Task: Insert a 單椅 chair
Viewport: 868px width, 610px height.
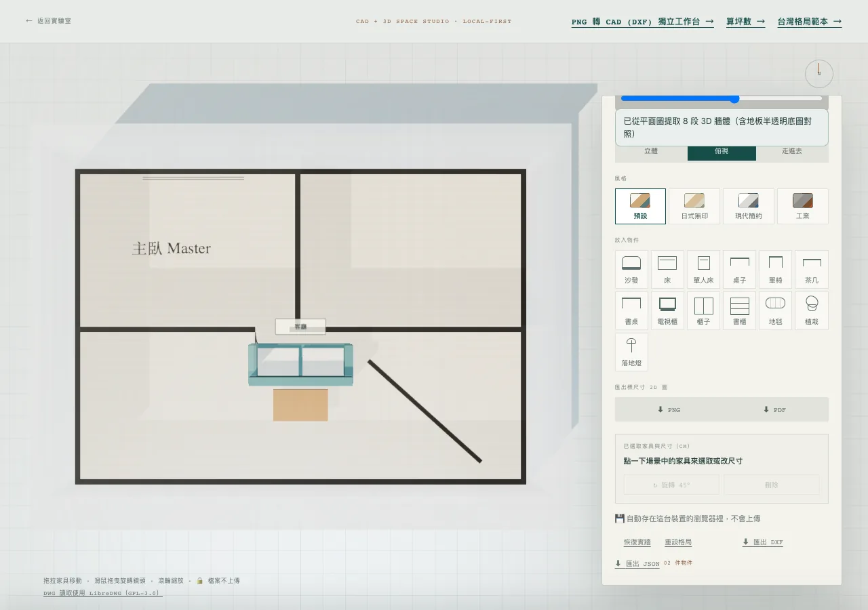Action: (x=775, y=270)
